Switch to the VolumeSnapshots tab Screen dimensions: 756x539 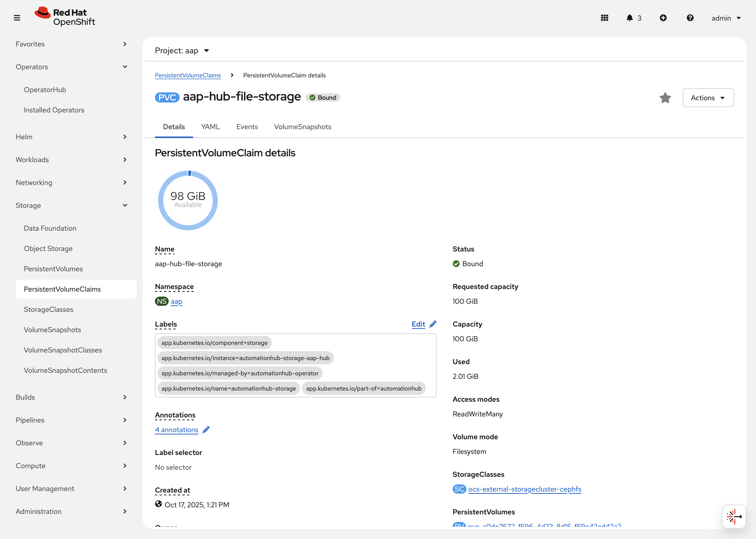pyautogui.click(x=302, y=127)
